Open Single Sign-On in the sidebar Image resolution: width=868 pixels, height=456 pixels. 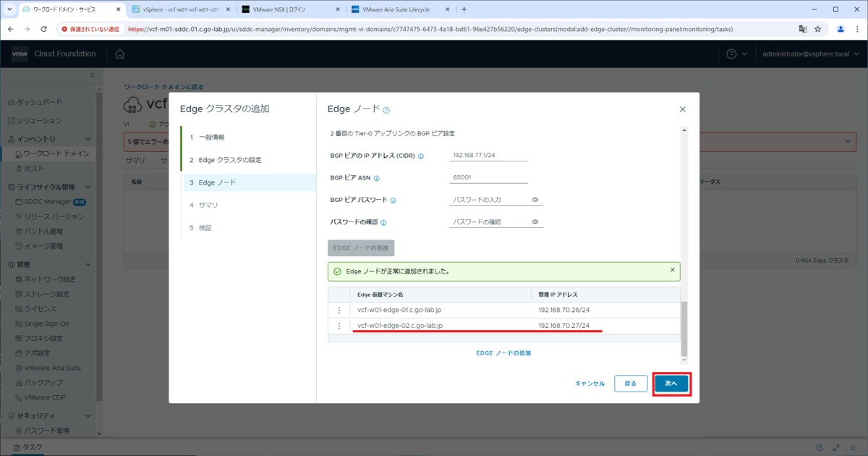[47, 324]
